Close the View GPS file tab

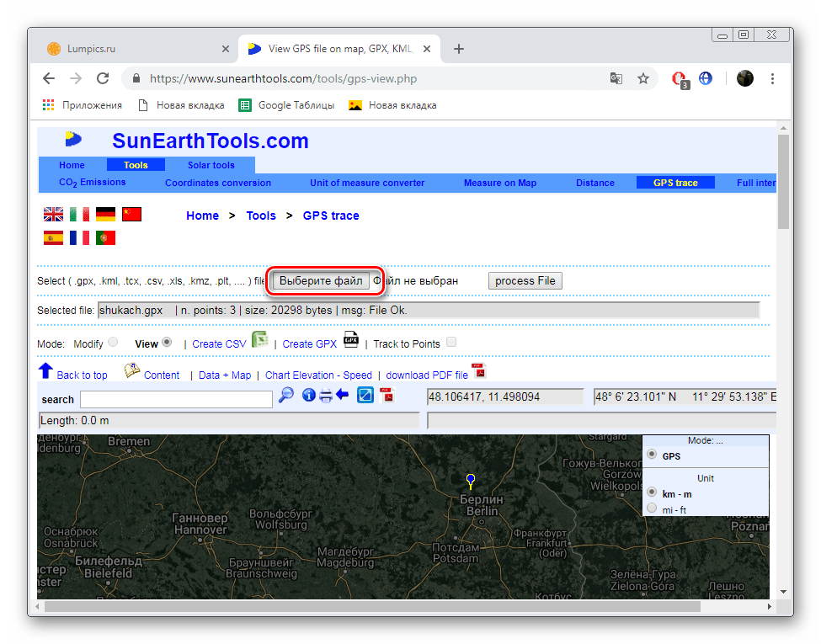tap(427, 49)
